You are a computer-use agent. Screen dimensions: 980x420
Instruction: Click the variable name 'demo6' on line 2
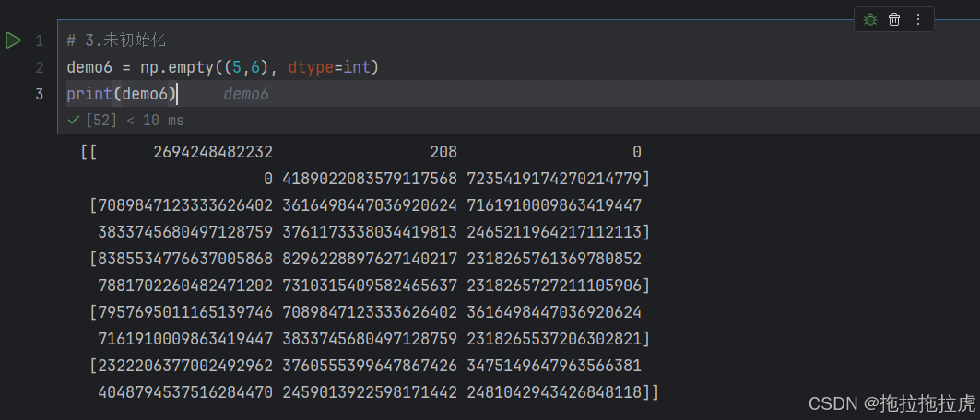coord(89,67)
